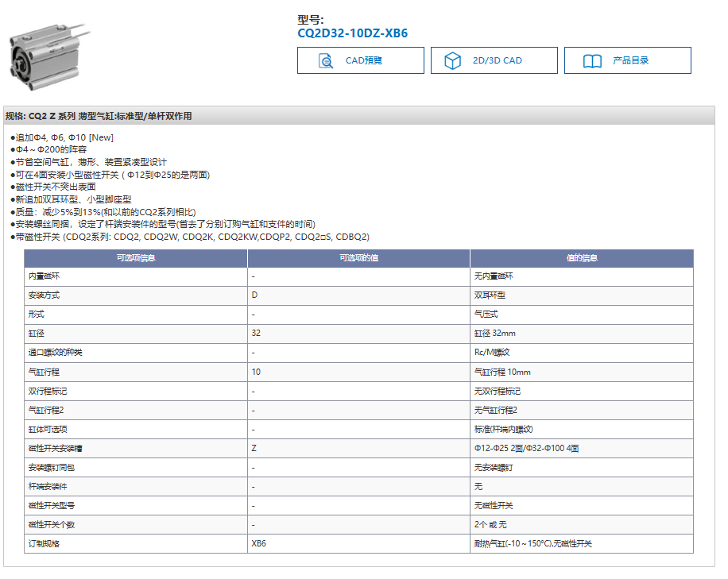
Task: Select the 2D/3D CAD button text
Action: tap(497, 60)
